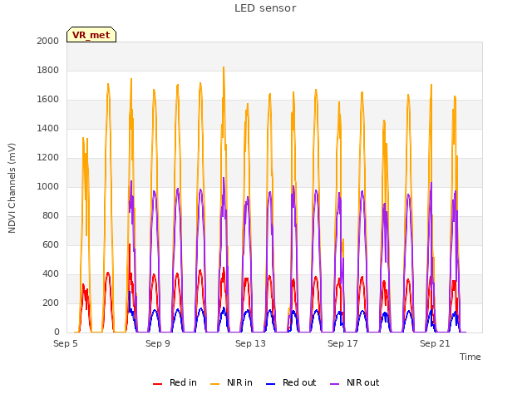Click the Sep 13 x-axis tick label
Viewport: 532px width, 399px height.
click(x=250, y=343)
